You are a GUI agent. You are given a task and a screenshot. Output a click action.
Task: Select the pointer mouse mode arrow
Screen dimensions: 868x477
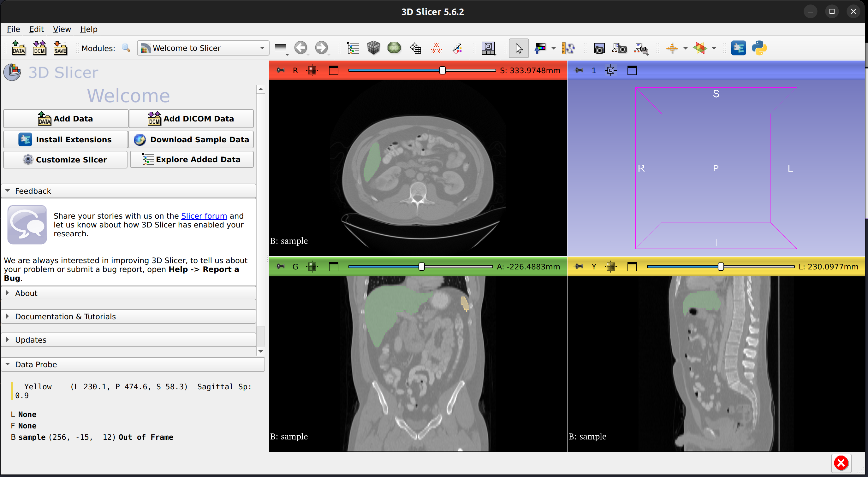click(519, 48)
